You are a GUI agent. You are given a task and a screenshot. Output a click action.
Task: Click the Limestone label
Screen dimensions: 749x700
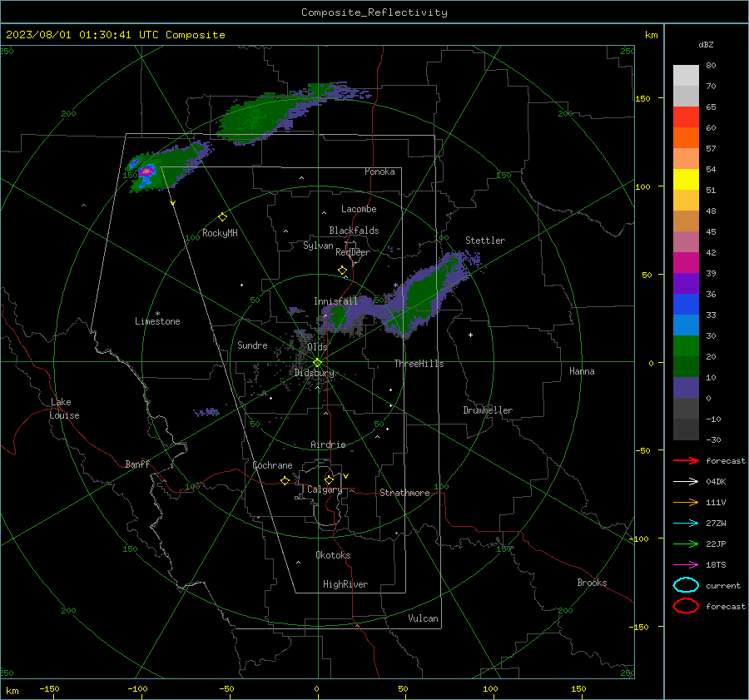157,321
